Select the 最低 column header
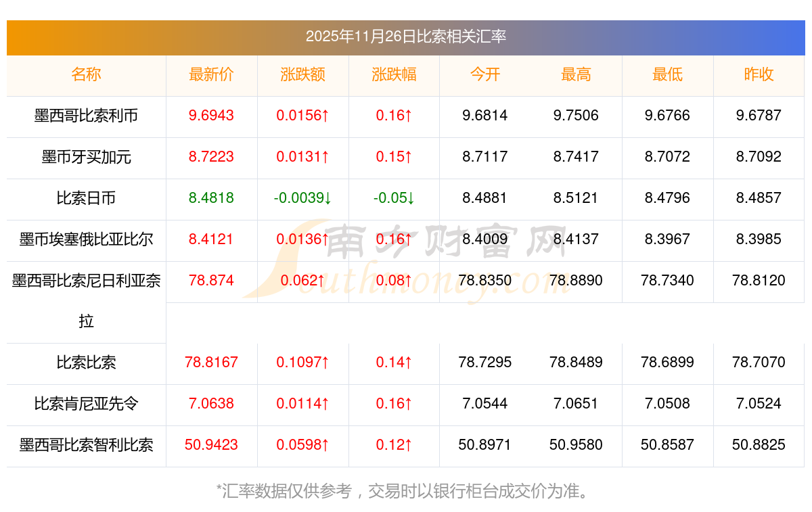812x512 pixels. [x=667, y=74]
